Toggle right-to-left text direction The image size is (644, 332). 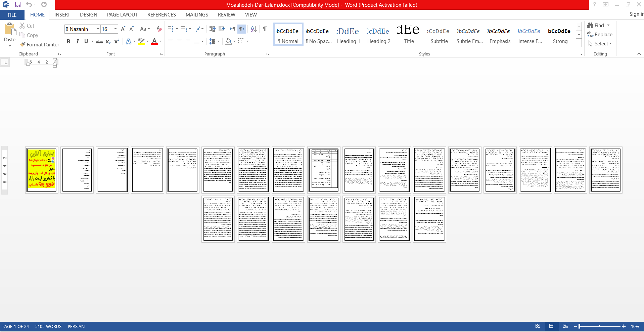pyautogui.click(x=242, y=29)
